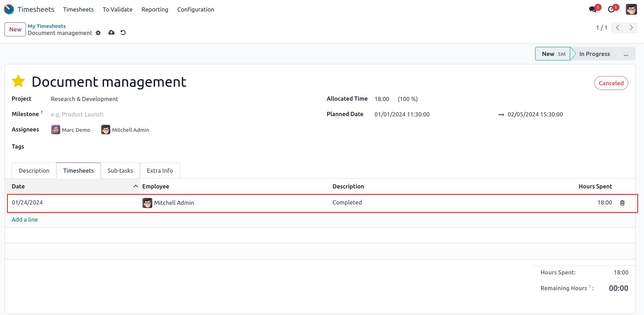This screenshot has width=644, height=315.
Task: Open the Configuration menu
Action: (x=195, y=9)
